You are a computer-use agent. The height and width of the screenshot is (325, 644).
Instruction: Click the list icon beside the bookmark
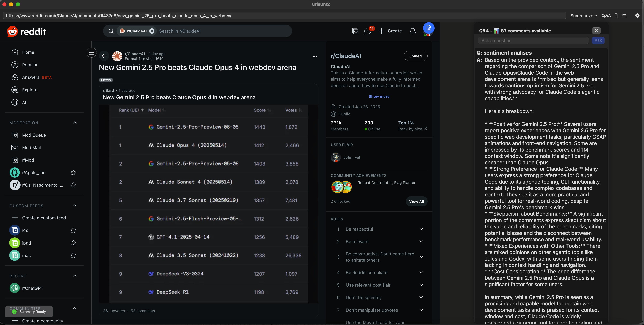pyautogui.click(x=624, y=16)
